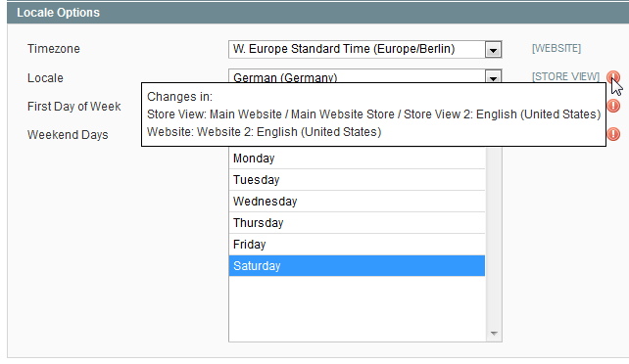Click the red alert icon for Weekend Days

(x=613, y=134)
